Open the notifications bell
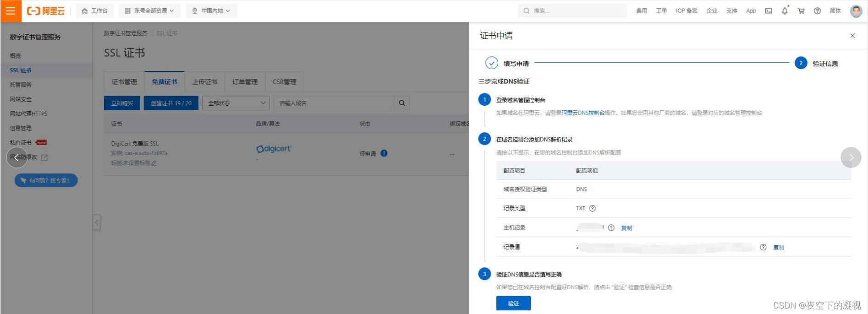 (785, 11)
